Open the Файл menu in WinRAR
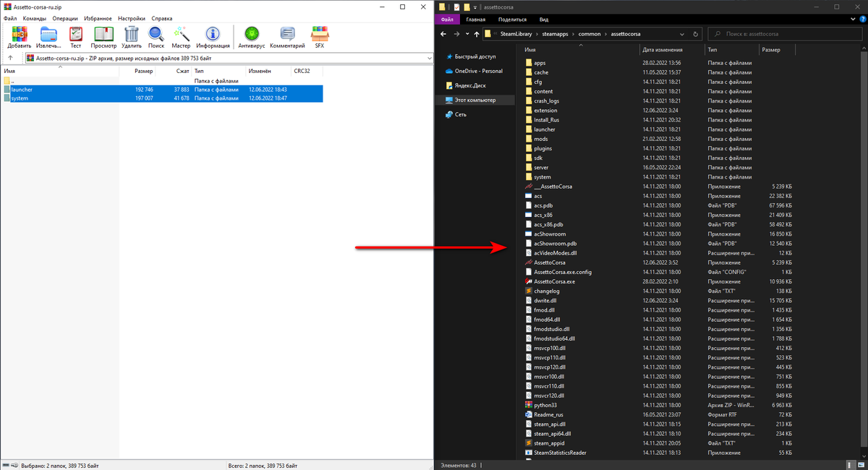868x470 pixels. pos(10,17)
